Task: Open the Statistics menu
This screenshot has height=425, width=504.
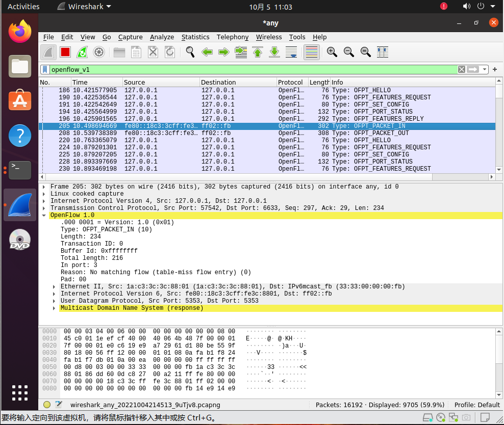Action: point(195,37)
